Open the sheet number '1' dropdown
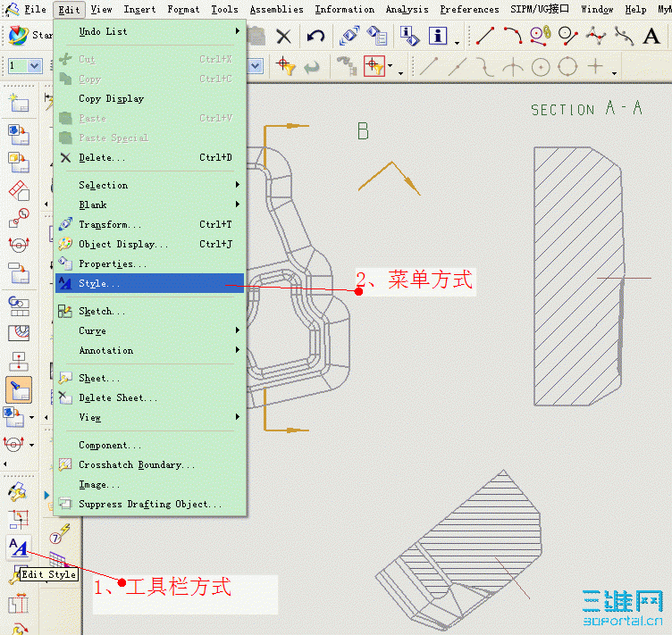Image resolution: width=672 pixels, height=635 pixels. click(x=35, y=66)
